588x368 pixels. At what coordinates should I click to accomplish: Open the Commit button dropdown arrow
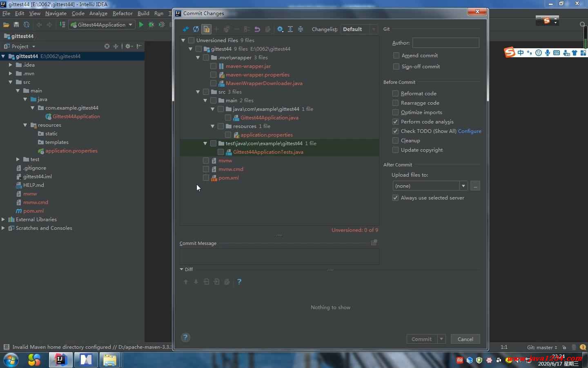click(x=441, y=339)
